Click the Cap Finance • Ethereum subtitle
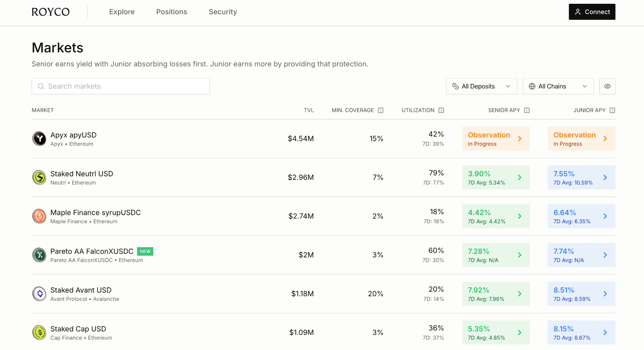 pyautogui.click(x=81, y=338)
